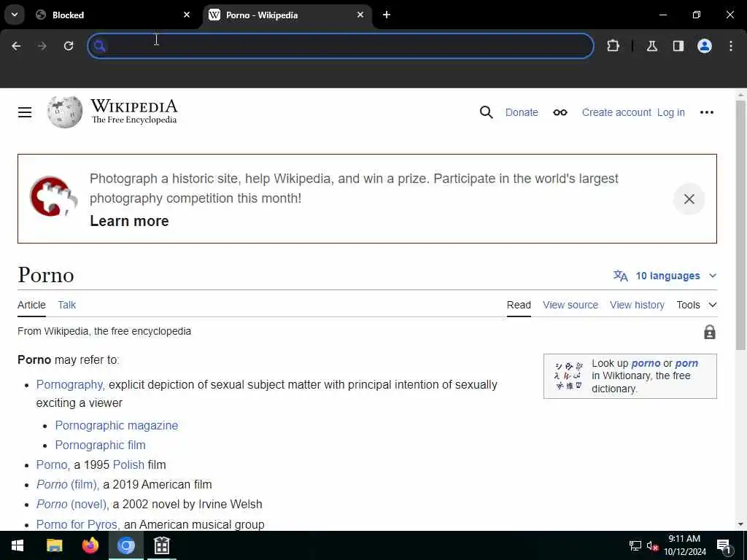
Task: Click the browser back arrow
Action: click(16, 46)
